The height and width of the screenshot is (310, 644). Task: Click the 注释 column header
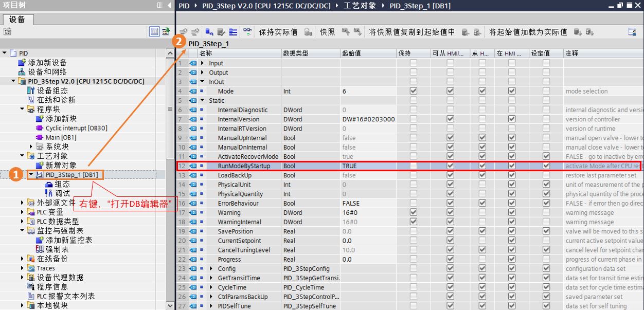603,53
